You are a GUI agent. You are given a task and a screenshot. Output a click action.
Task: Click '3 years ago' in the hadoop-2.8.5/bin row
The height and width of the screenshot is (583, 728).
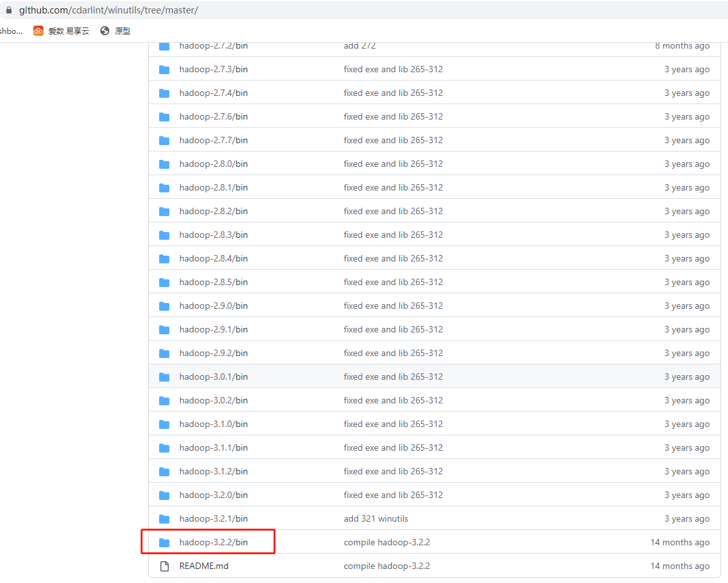tap(686, 282)
